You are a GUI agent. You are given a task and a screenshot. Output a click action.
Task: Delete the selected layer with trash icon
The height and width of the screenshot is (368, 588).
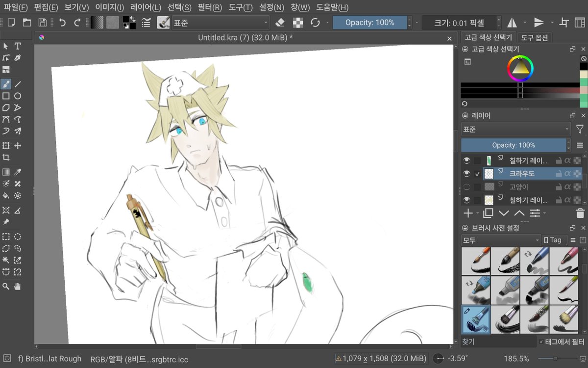[x=580, y=213]
